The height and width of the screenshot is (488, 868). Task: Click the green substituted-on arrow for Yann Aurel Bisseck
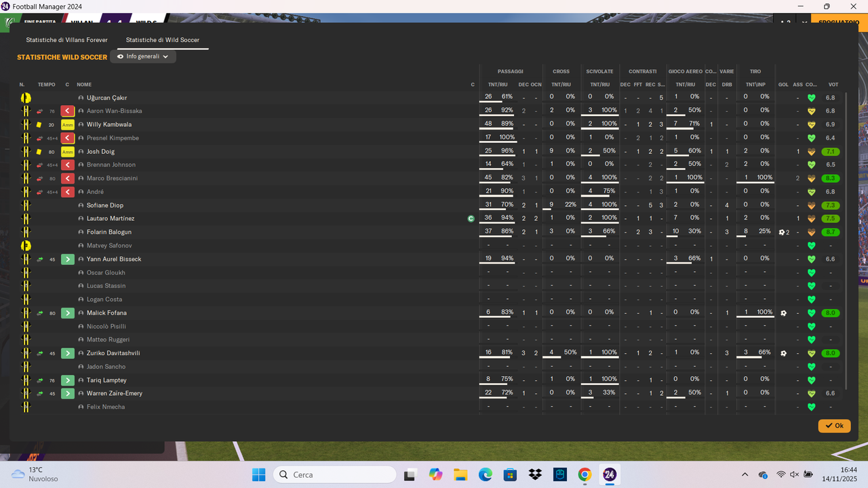pos(67,259)
